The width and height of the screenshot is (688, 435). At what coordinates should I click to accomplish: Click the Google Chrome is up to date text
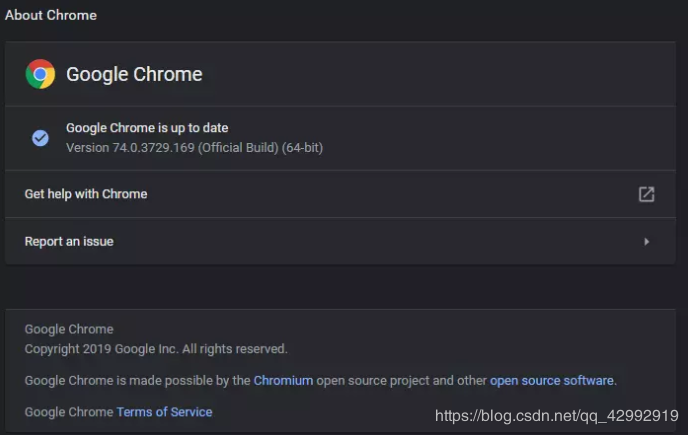(147, 128)
